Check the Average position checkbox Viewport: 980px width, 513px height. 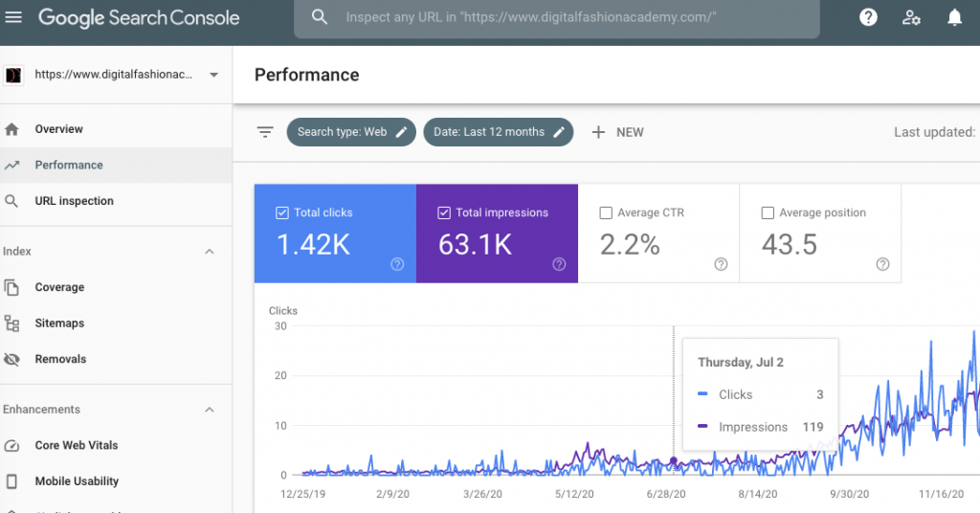pyautogui.click(x=768, y=213)
